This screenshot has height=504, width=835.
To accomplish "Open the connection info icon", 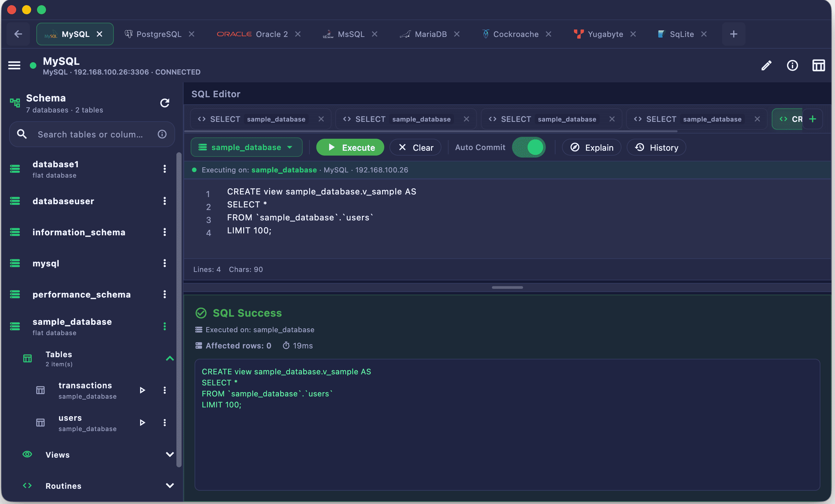I will coord(792,65).
